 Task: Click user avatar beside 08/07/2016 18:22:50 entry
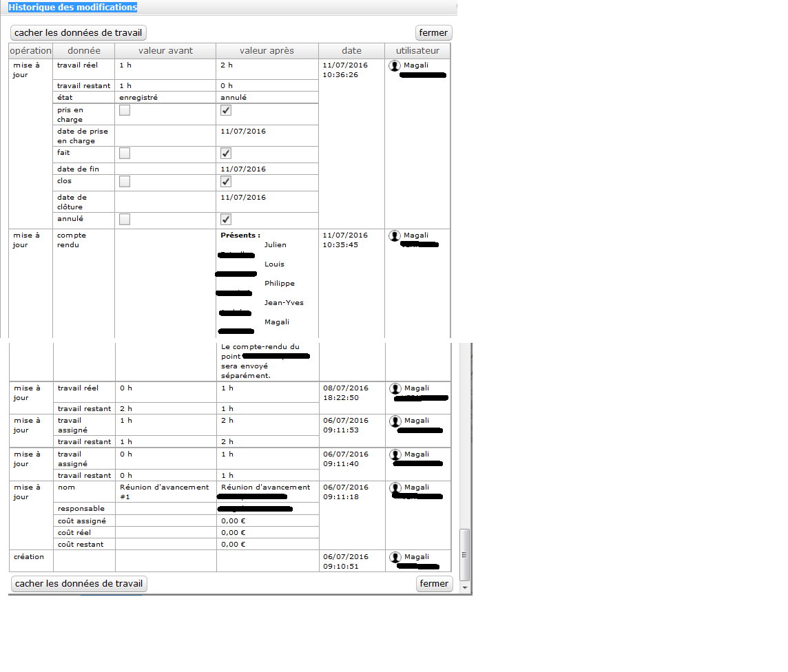pos(395,388)
